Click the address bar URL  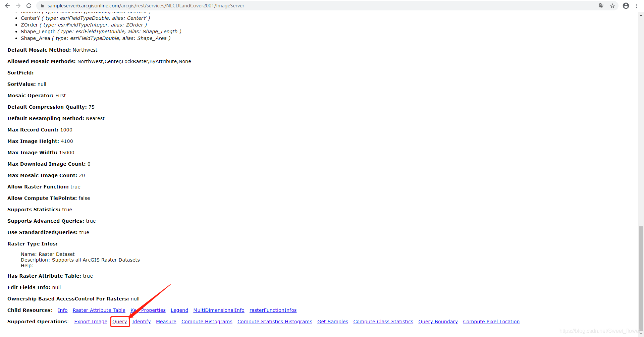point(146,6)
